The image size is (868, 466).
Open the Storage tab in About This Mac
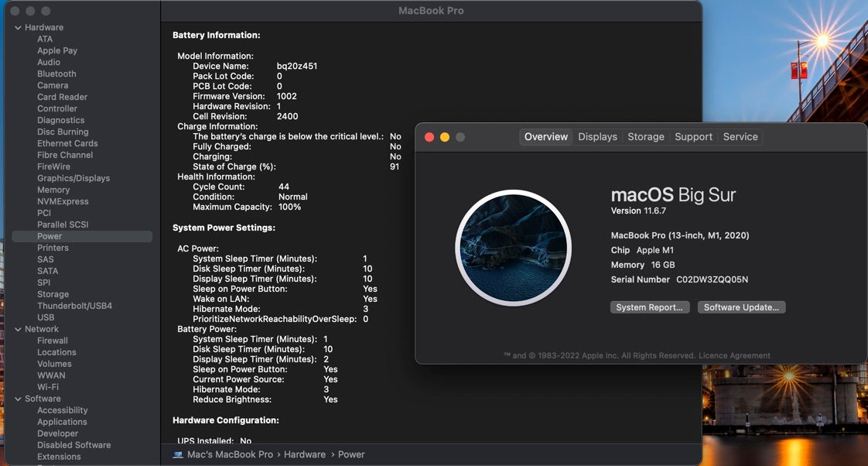[x=646, y=136]
